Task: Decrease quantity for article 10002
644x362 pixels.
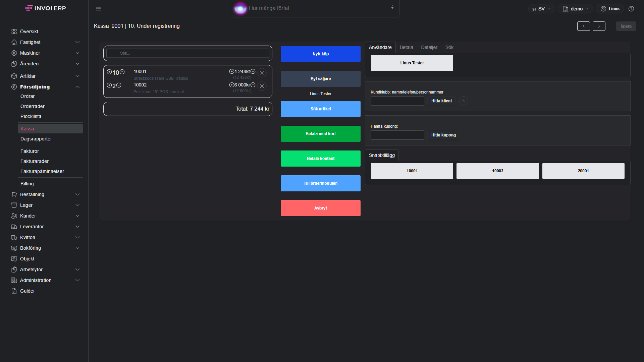Action: (119, 85)
